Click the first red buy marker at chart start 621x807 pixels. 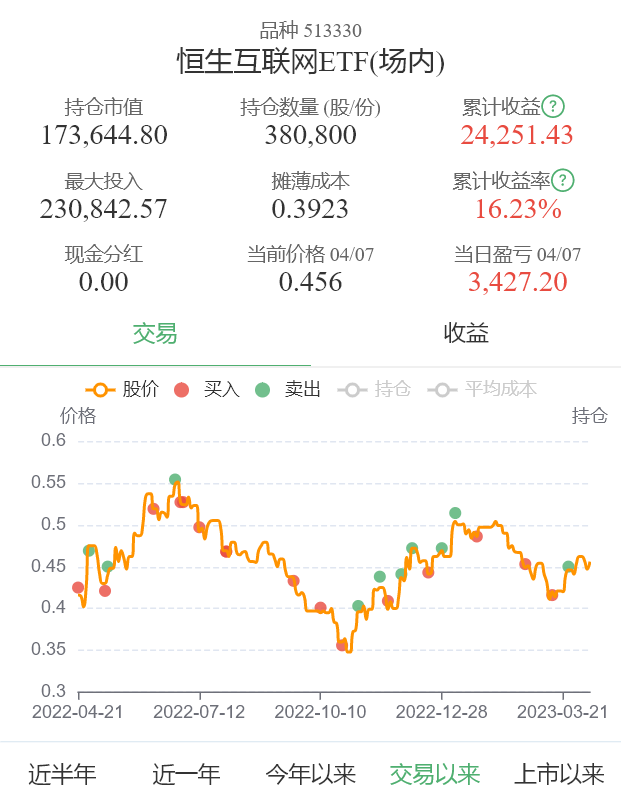click(78, 588)
